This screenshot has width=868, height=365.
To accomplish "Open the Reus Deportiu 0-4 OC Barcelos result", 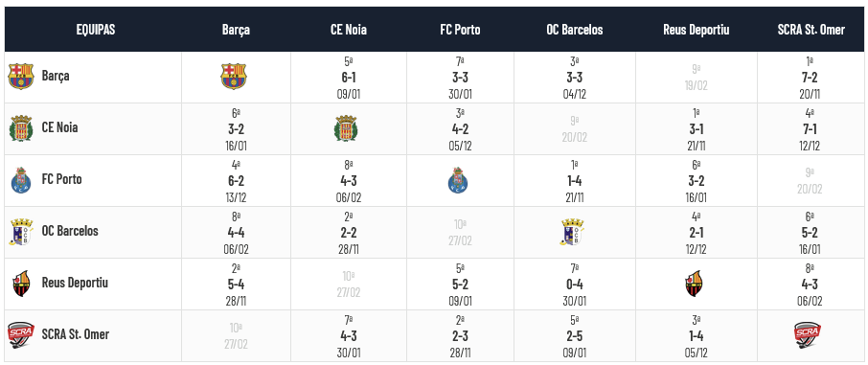I will point(575,285).
